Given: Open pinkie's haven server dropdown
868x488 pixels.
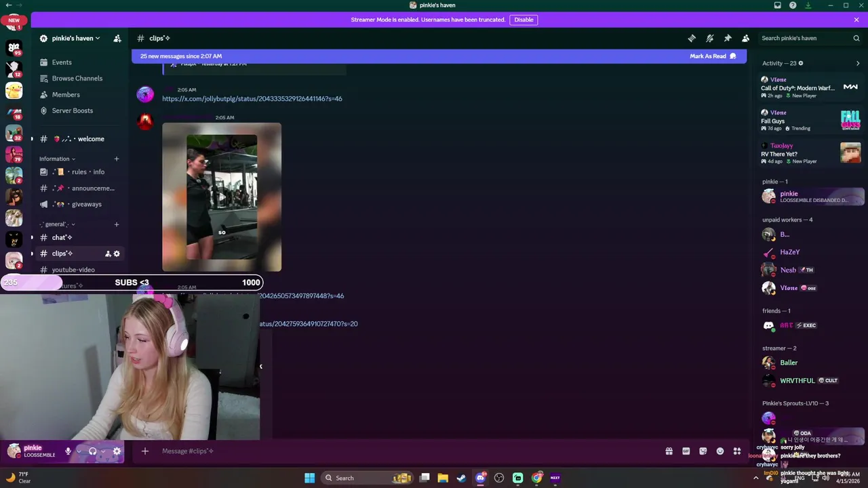Looking at the screenshot, I should click(x=70, y=39).
